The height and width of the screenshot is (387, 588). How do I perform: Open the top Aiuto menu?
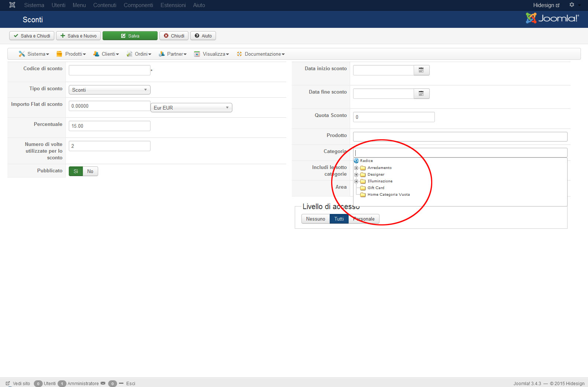pos(199,5)
